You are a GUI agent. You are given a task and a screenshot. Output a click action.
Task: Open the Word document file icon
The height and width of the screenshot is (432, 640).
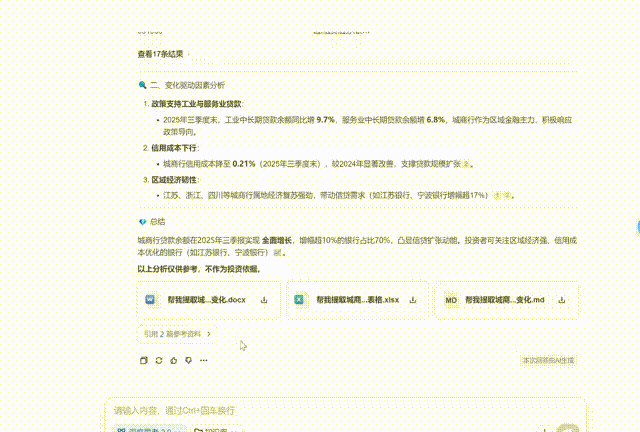tap(150, 300)
